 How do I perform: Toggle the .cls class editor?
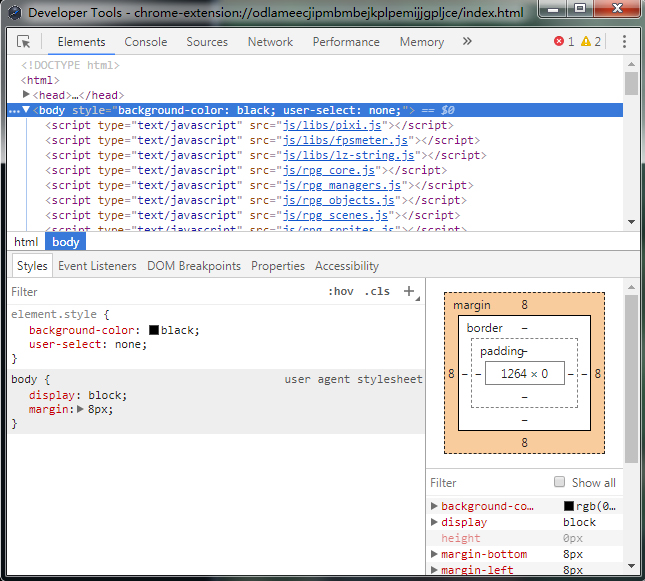pos(377,291)
